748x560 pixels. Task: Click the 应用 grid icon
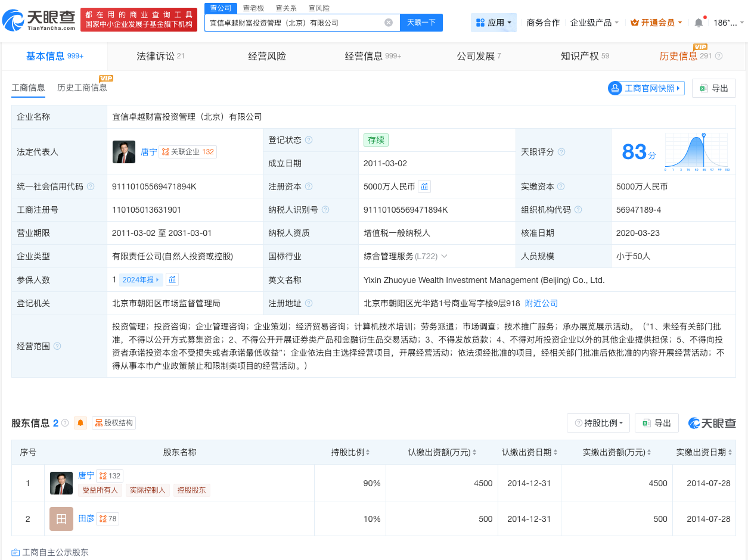point(480,23)
